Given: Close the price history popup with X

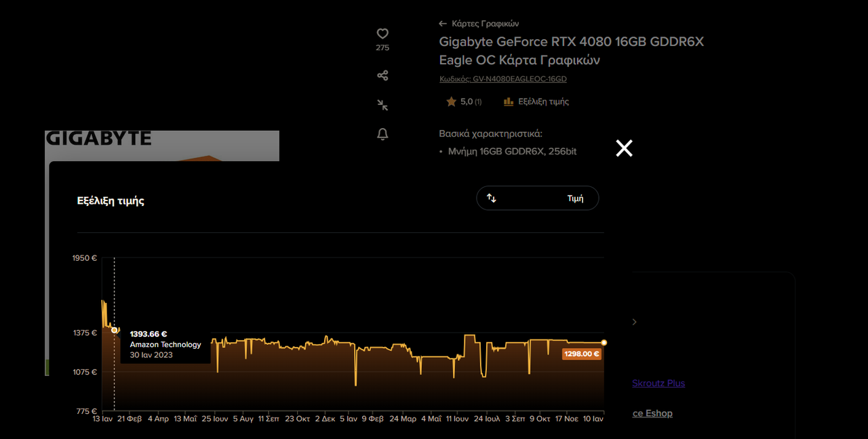Looking at the screenshot, I should 624,148.
